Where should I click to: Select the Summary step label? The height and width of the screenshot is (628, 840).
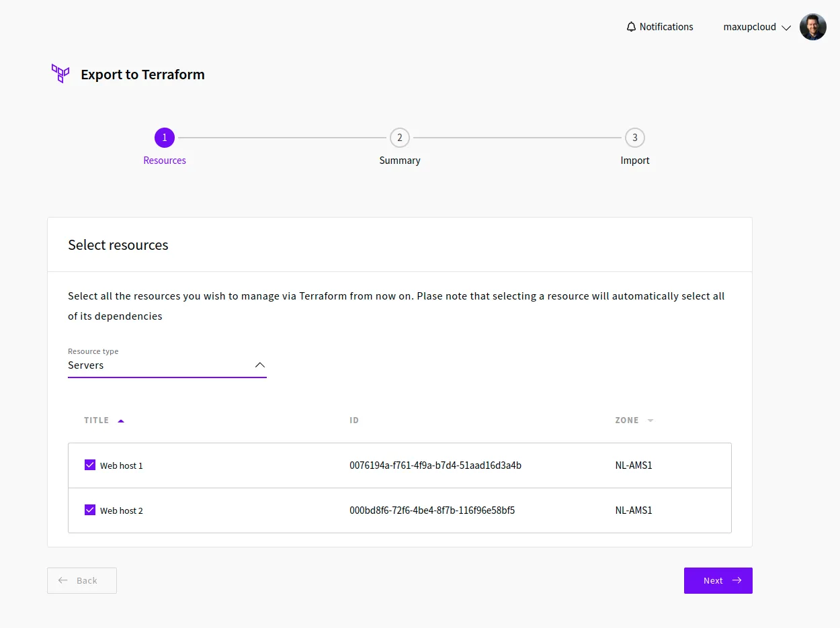pyautogui.click(x=400, y=161)
